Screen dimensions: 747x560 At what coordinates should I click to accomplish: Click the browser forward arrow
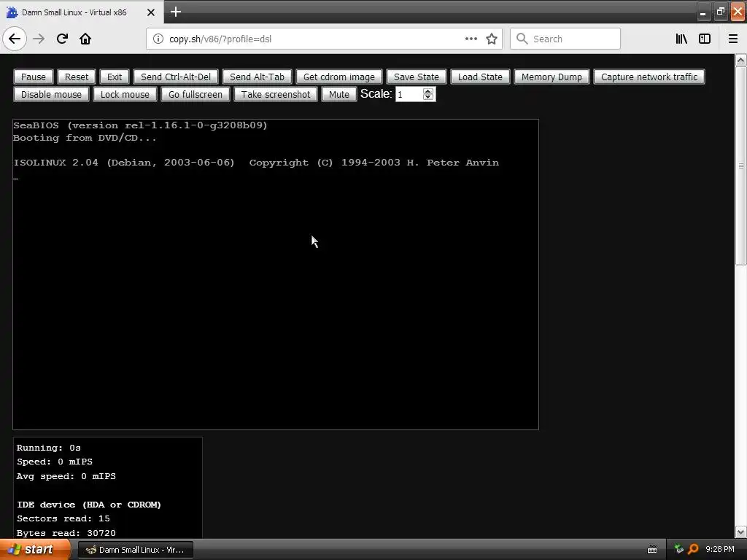pyautogui.click(x=39, y=39)
